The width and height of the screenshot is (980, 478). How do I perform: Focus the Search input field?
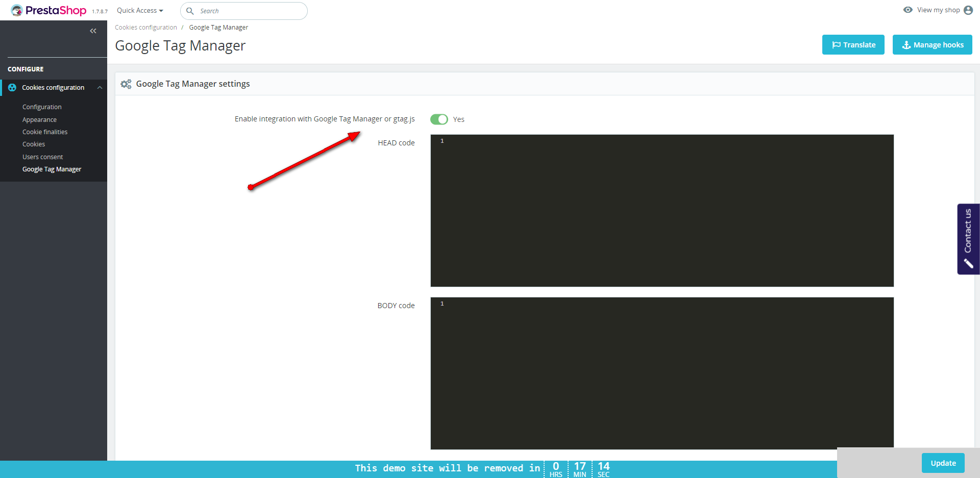tap(244, 11)
